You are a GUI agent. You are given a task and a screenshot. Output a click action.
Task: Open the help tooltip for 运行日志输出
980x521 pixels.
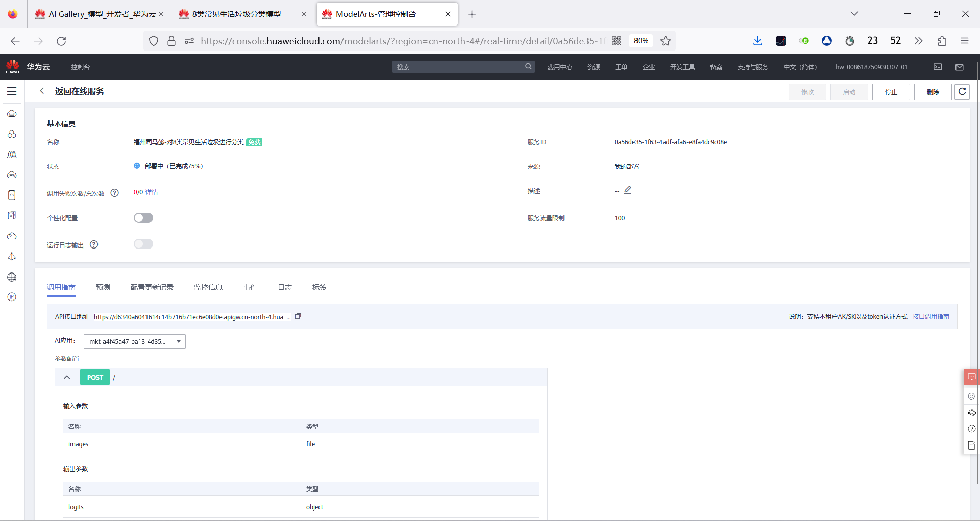coord(94,244)
